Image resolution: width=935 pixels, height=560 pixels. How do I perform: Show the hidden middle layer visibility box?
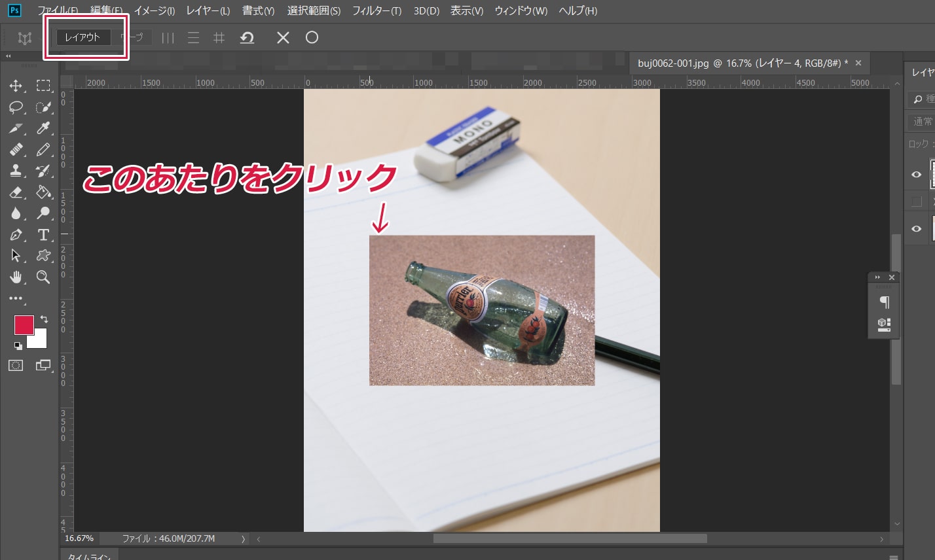[916, 201]
